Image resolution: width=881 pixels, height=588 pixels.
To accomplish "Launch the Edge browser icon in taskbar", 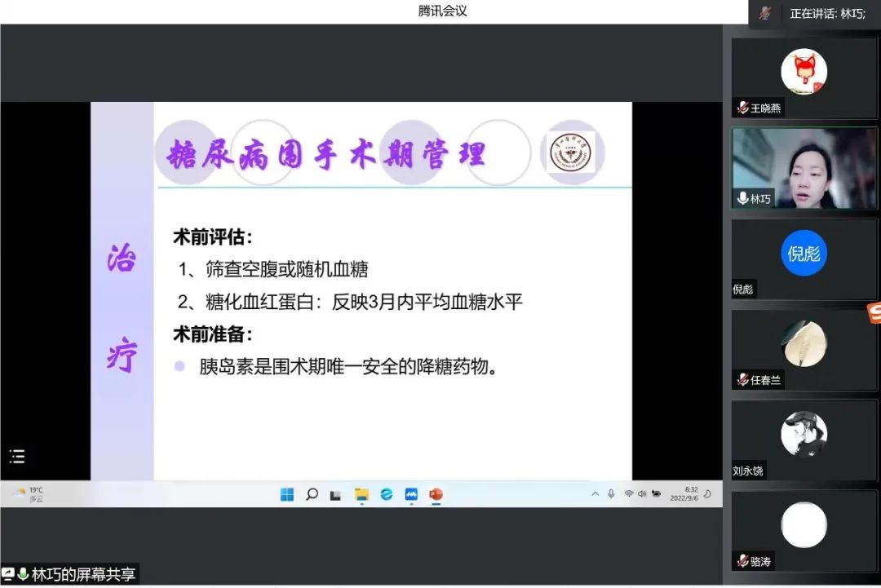I will tap(386, 494).
